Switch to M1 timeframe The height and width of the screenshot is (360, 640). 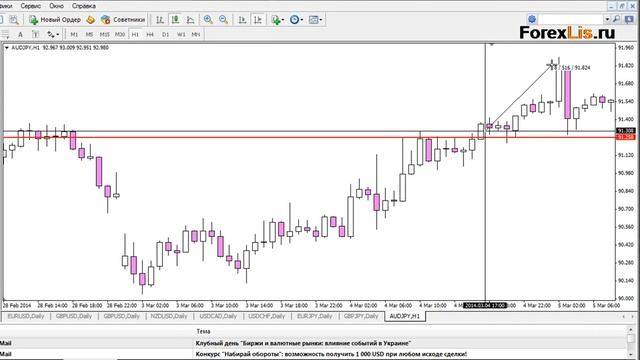[x=74, y=35]
